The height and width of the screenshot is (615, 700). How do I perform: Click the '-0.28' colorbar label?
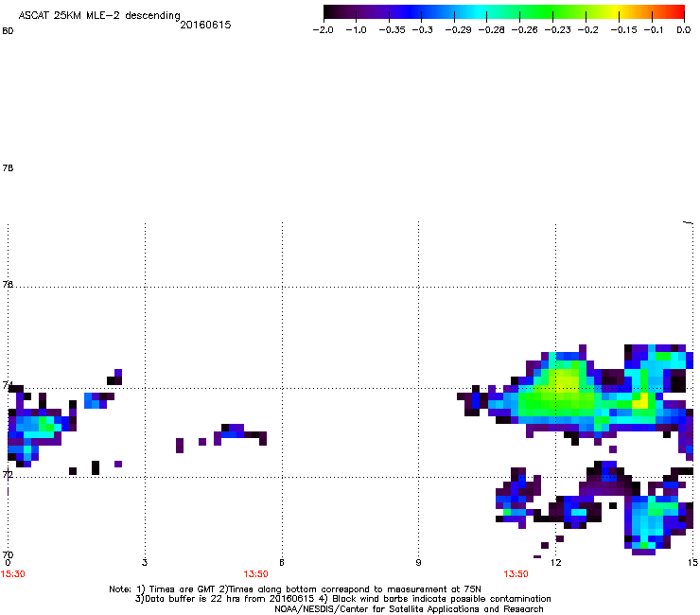click(491, 30)
